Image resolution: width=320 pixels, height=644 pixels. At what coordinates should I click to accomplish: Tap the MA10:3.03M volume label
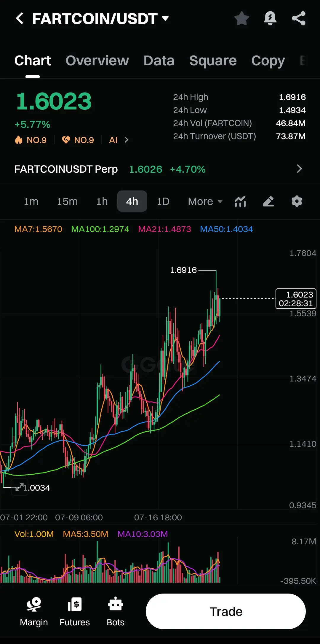[x=143, y=534]
